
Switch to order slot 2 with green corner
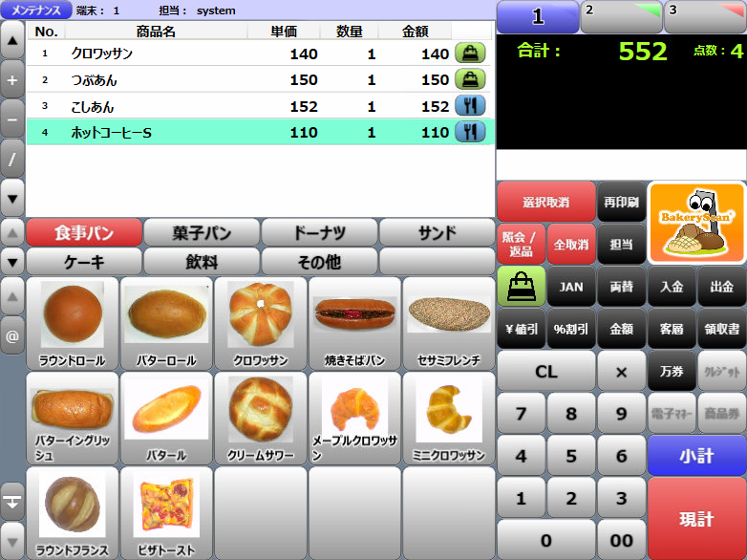(x=621, y=16)
